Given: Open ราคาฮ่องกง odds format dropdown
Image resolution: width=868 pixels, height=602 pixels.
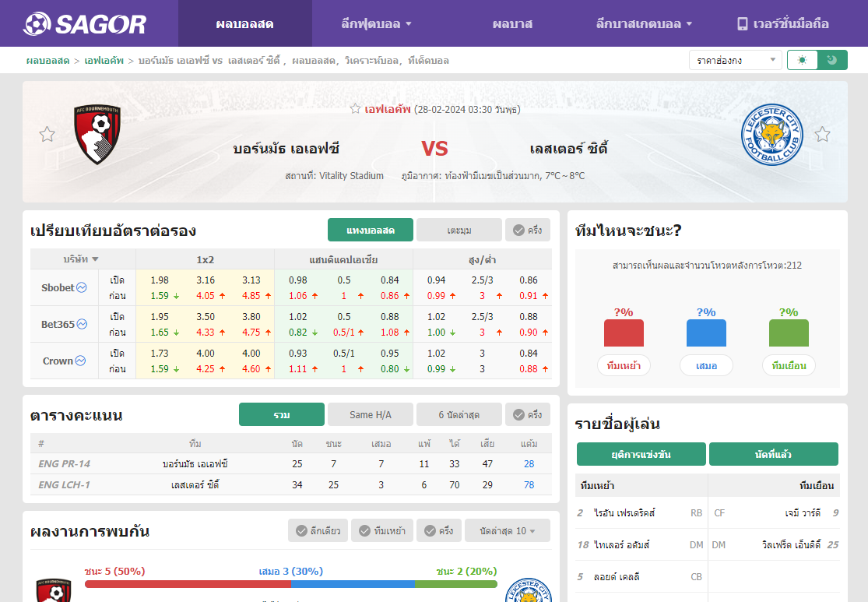Looking at the screenshot, I should tap(735, 61).
